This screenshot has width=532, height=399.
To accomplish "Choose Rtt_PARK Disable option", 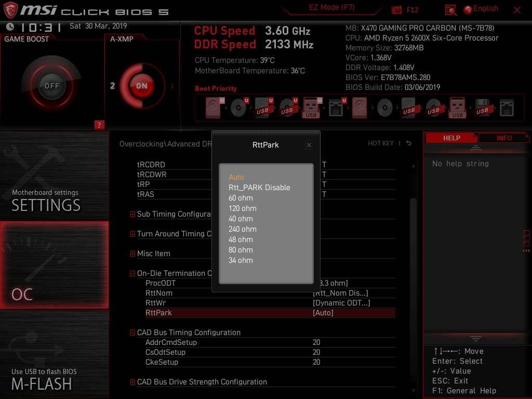I will 259,188.
